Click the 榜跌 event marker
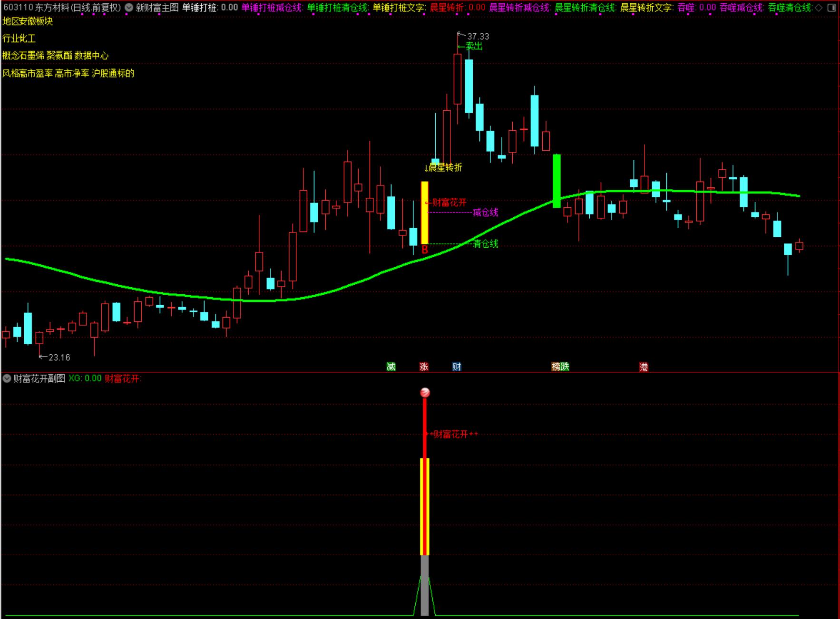Screen dimensions: 840x619 click(x=560, y=367)
